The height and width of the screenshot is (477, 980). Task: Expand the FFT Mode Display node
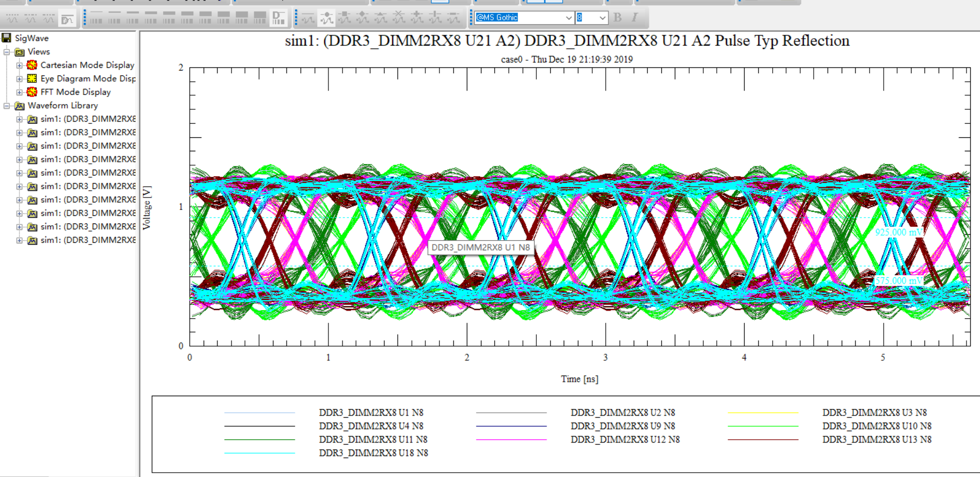pyautogui.click(x=20, y=92)
